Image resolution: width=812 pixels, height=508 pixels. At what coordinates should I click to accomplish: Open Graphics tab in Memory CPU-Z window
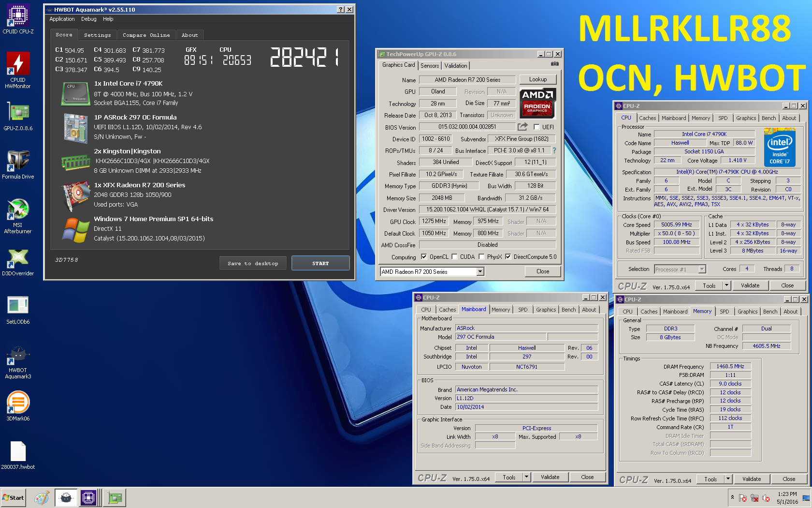[x=747, y=312]
